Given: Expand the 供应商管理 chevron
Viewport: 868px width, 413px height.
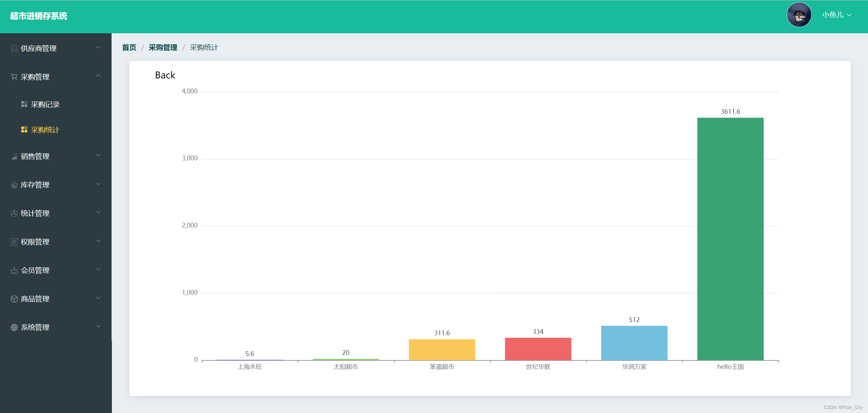Looking at the screenshot, I should [98, 48].
